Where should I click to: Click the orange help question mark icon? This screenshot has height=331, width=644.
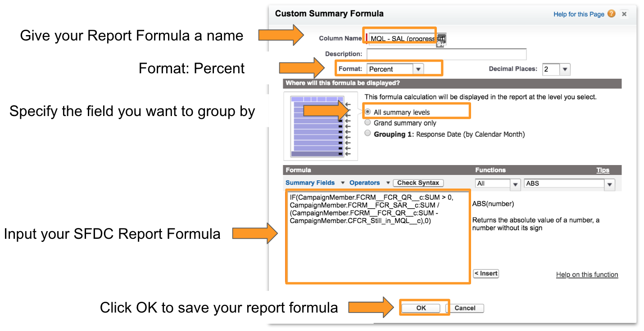pyautogui.click(x=611, y=14)
